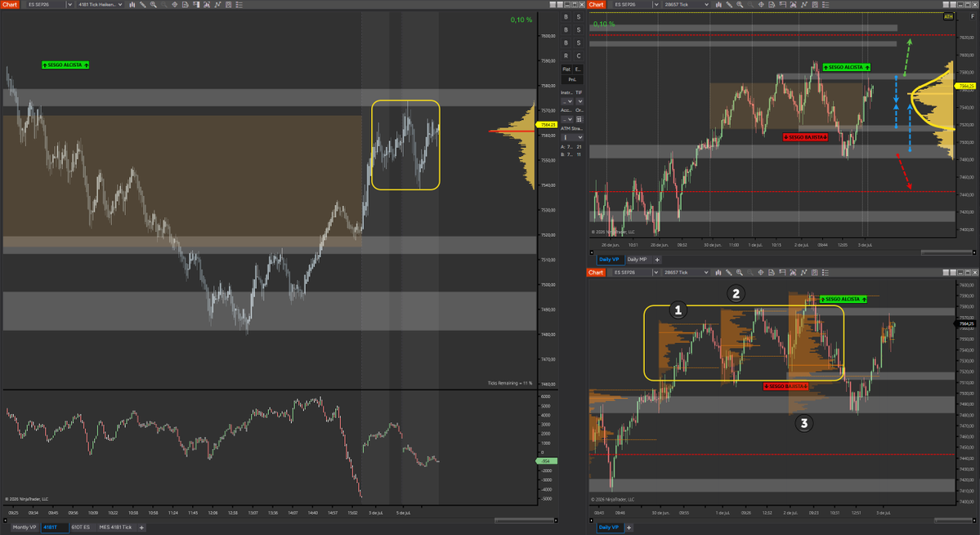Open data series icon in 4181 Tick chart
Image resolution: width=980 pixels, height=535 pixels.
click(228, 4)
